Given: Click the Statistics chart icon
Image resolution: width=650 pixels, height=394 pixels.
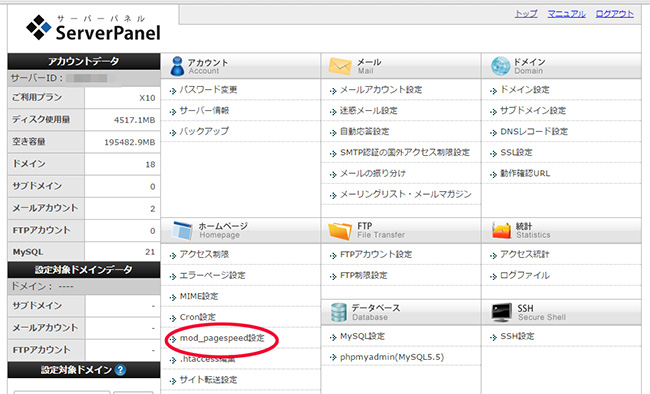Looking at the screenshot, I should point(501,231).
